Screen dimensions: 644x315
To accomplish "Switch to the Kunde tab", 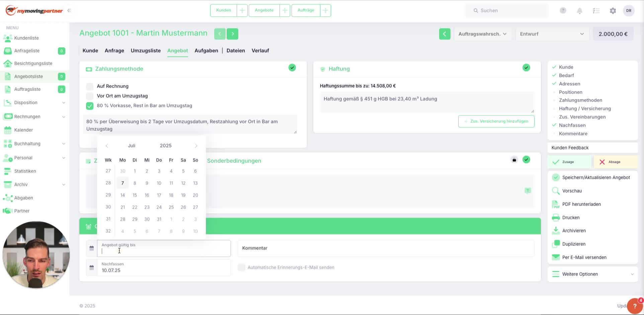I will point(90,51).
